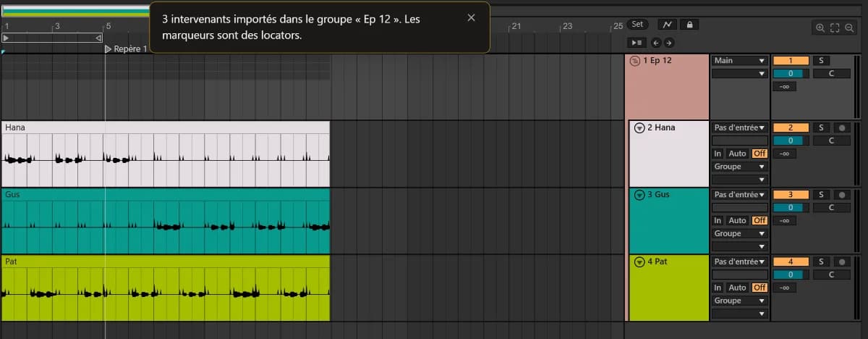Set Gus monitoring to In

click(718, 220)
